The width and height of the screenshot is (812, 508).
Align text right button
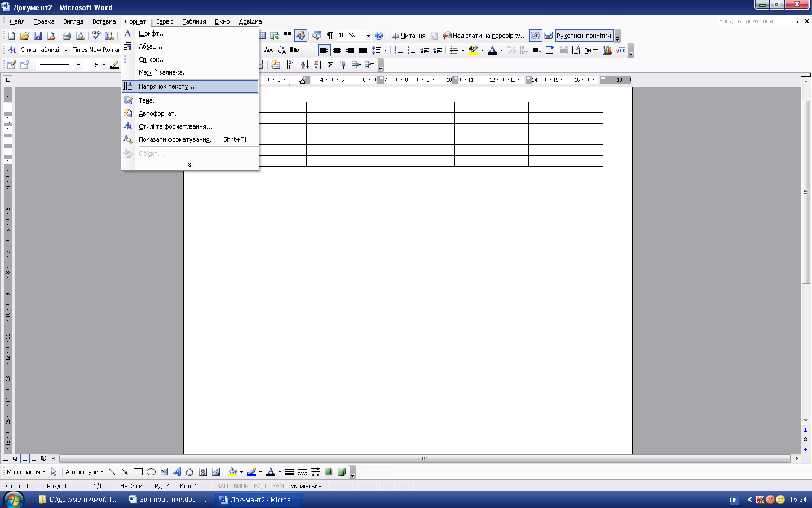click(x=350, y=50)
